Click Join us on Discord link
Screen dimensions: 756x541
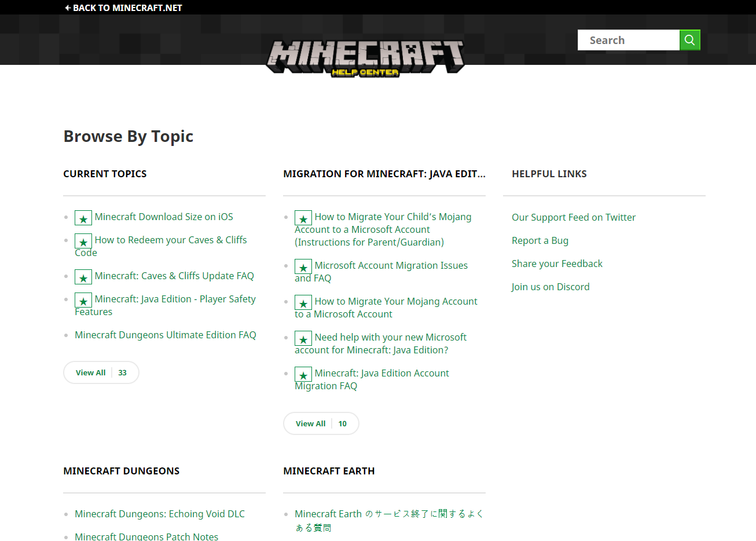(x=551, y=287)
